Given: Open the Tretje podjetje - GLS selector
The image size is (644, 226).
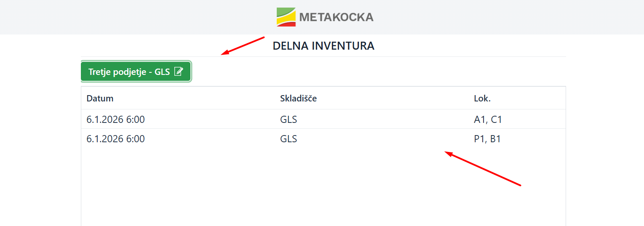Looking at the screenshot, I should (x=129, y=72).
